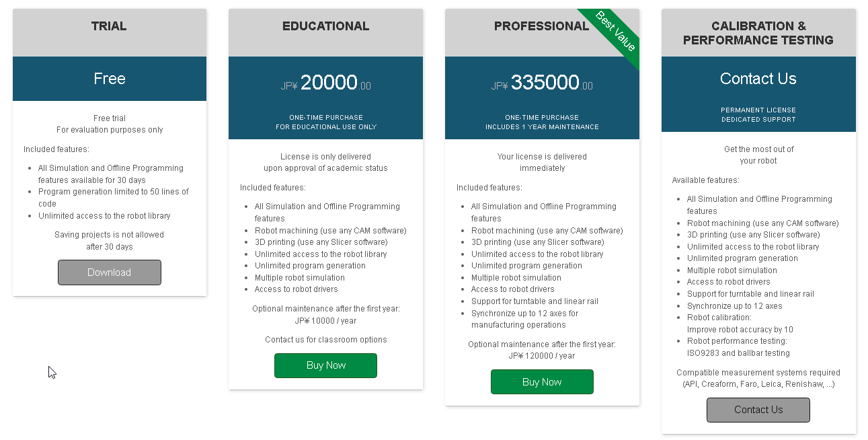Select the PROFESSIONAL plan heading
This screenshot has height=440, width=868.
click(x=541, y=26)
